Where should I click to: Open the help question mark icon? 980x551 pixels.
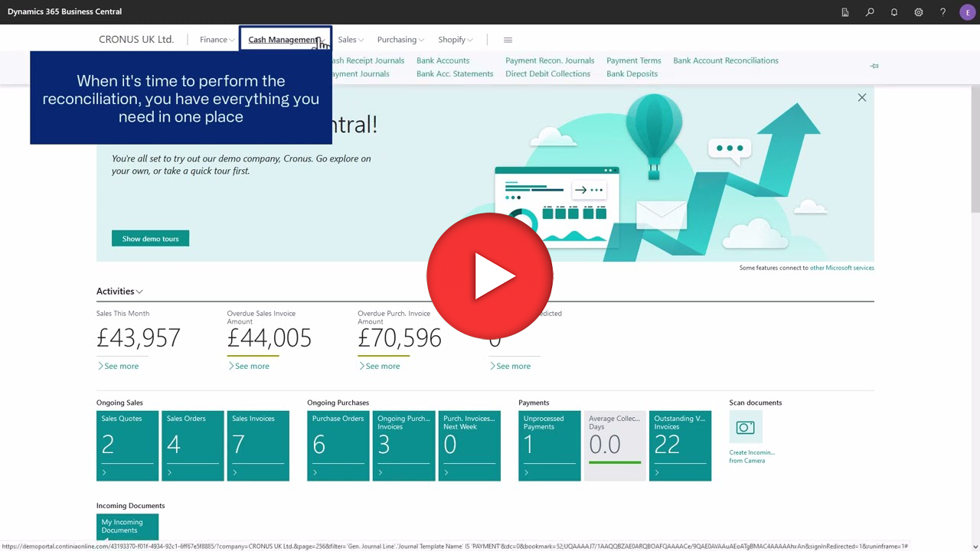pos(943,12)
